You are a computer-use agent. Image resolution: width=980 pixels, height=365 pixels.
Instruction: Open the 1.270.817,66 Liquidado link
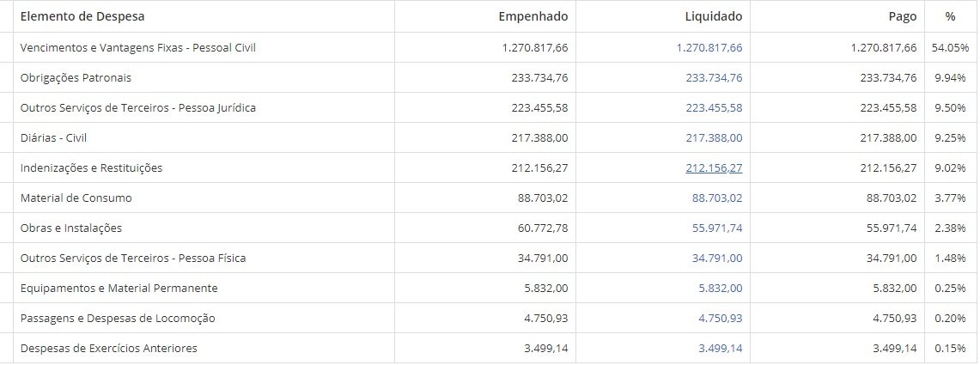pyautogui.click(x=709, y=48)
